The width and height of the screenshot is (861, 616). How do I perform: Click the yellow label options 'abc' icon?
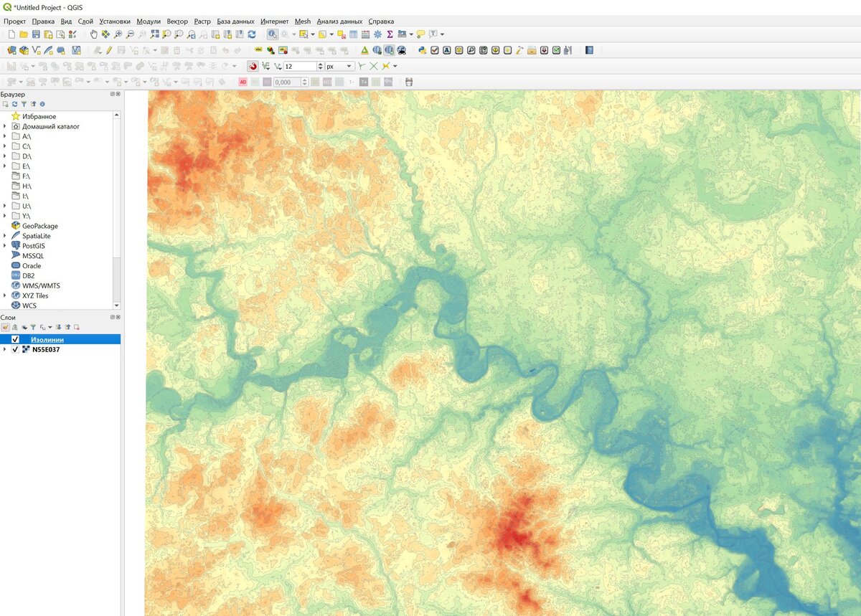[x=259, y=50]
